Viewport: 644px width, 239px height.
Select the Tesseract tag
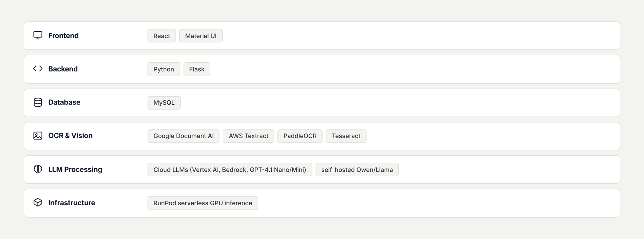(x=346, y=136)
